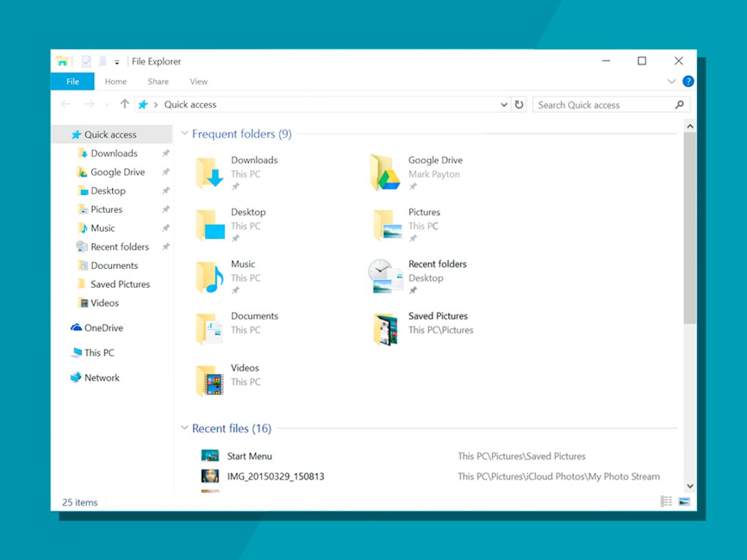Open the File menu tab
747x560 pixels.
[x=73, y=82]
